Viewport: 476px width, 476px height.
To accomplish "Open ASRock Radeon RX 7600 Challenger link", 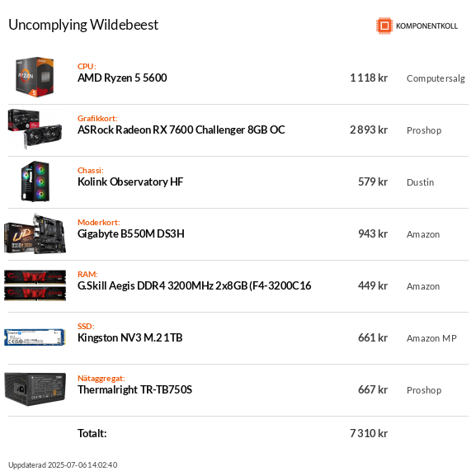I will (x=181, y=130).
